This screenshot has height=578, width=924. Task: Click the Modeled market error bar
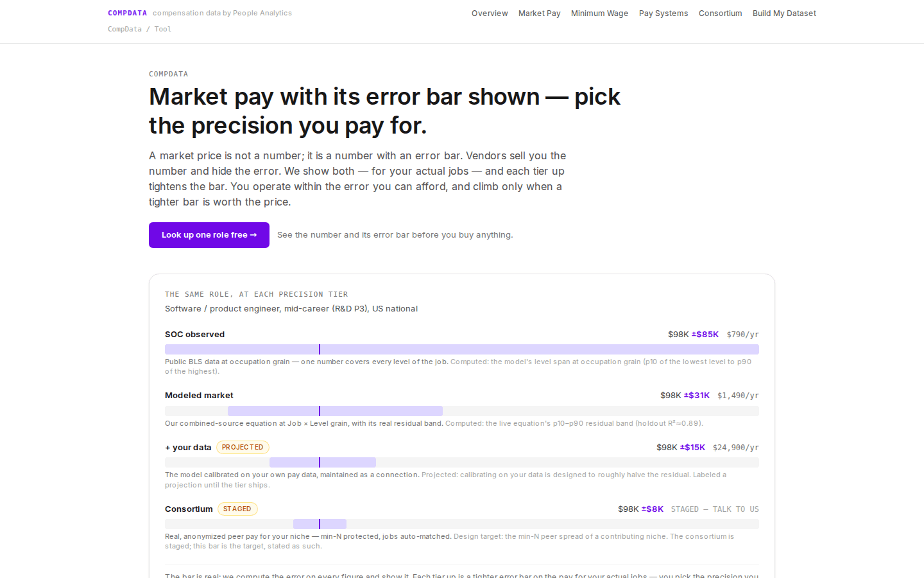pyautogui.click(x=462, y=411)
